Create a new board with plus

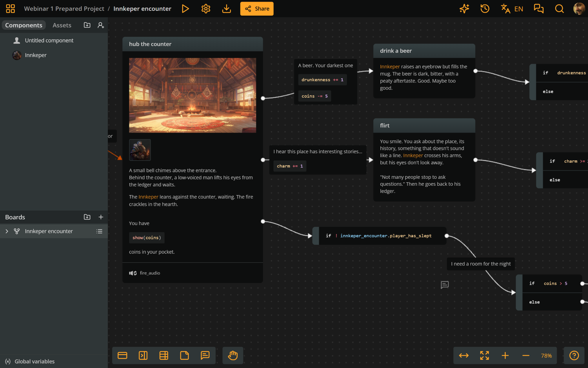(x=101, y=217)
